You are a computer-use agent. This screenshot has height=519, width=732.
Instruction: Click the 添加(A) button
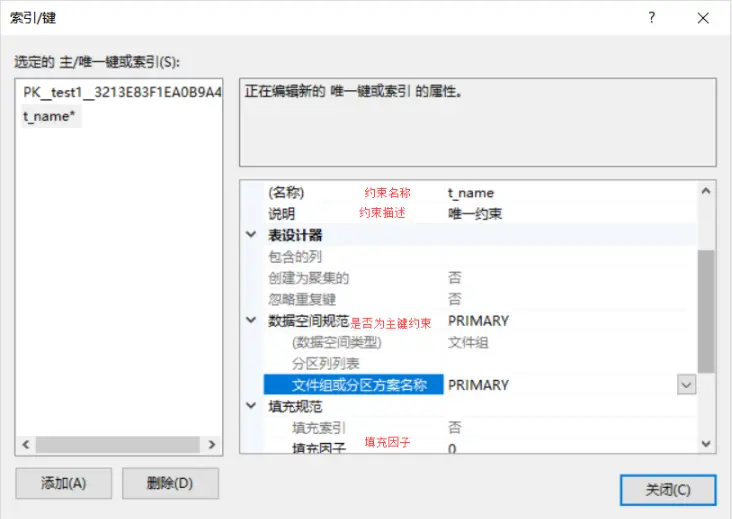click(63, 483)
